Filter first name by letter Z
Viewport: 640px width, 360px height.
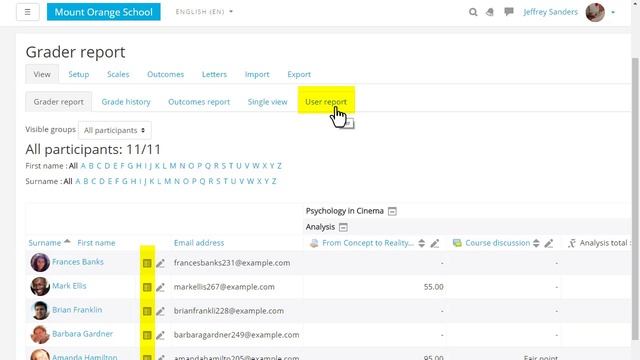point(279,166)
